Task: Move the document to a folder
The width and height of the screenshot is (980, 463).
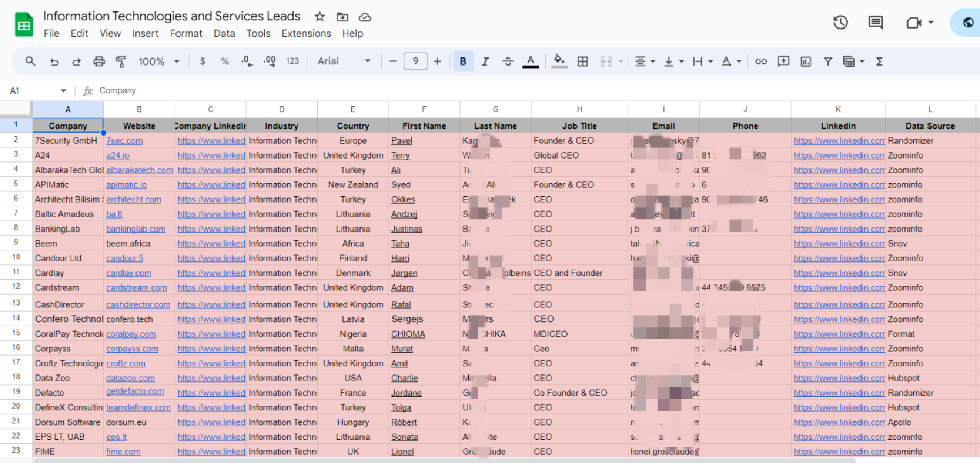Action: coord(342,16)
